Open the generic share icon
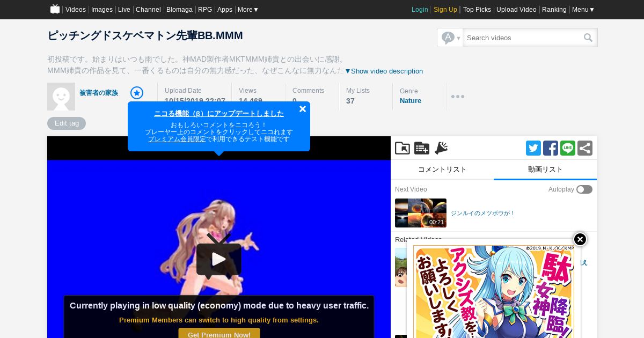 585,148
